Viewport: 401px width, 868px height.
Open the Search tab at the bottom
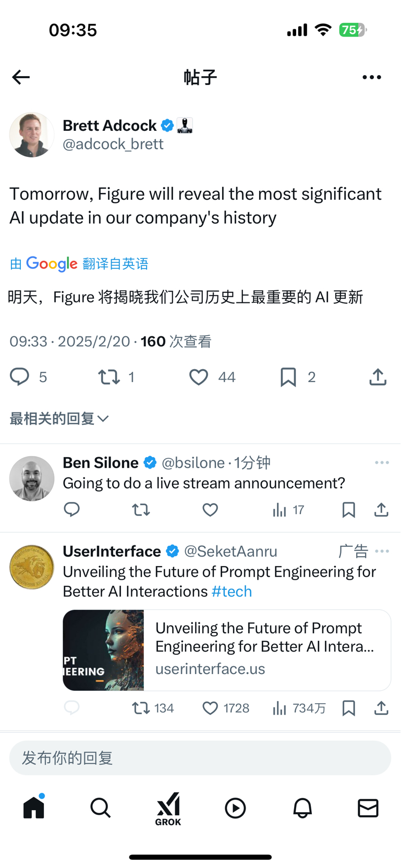100,808
